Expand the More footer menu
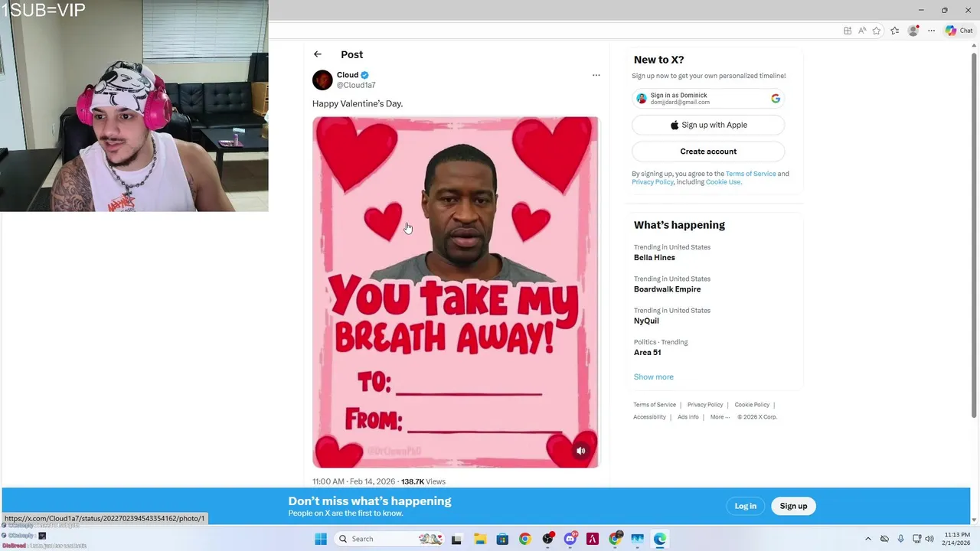Screen dimensions: 980x551 point(720,417)
